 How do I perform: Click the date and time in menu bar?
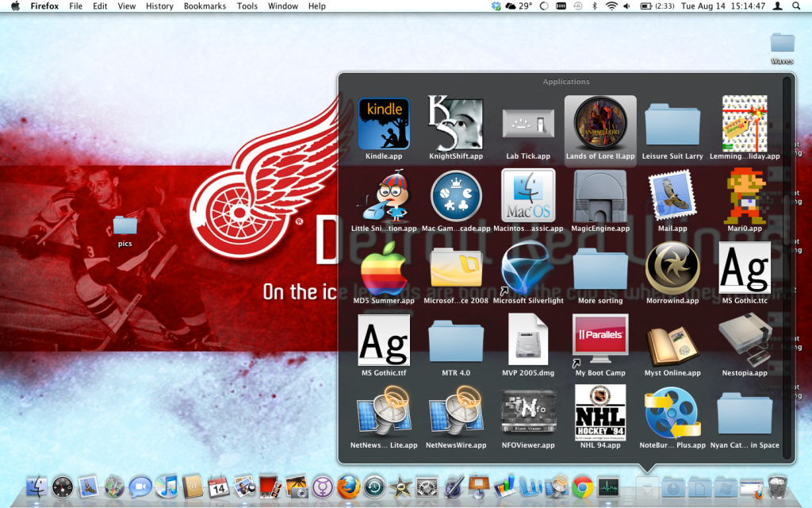click(x=723, y=6)
